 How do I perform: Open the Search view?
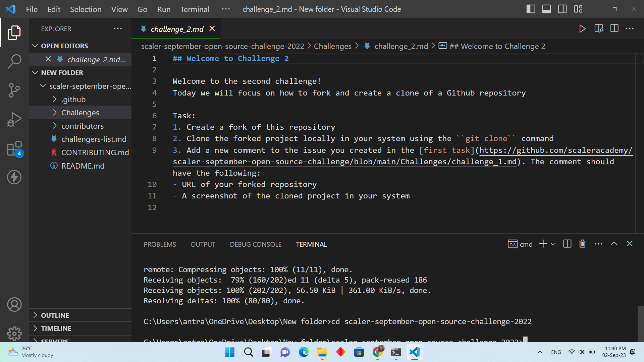tap(14, 61)
